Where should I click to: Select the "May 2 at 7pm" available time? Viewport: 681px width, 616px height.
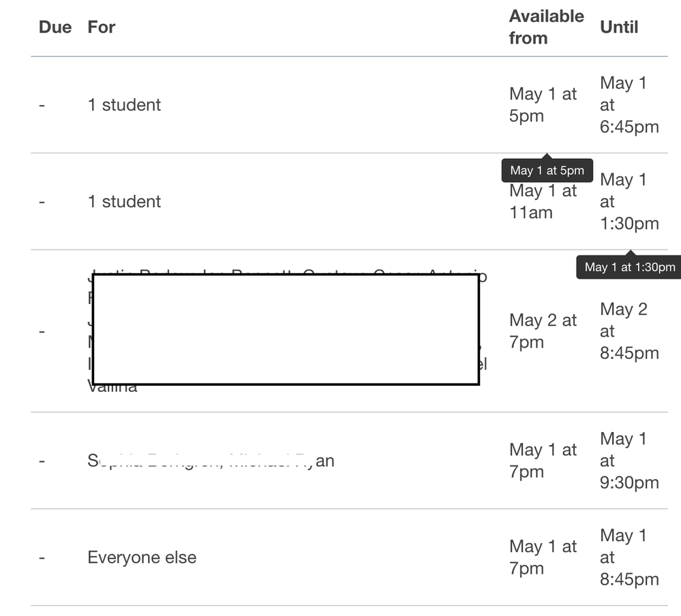543,331
